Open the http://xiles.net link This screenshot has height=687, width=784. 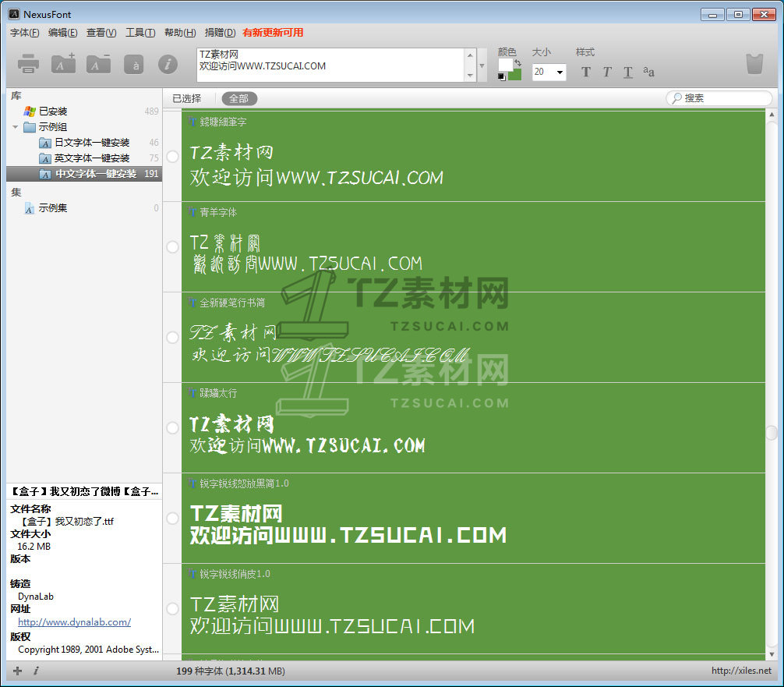coord(741,671)
